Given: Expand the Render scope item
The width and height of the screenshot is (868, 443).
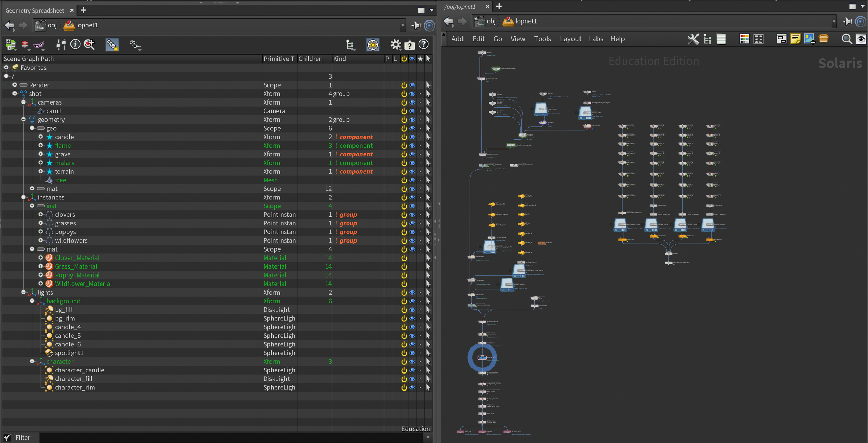Looking at the screenshot, I should [15, 85].
